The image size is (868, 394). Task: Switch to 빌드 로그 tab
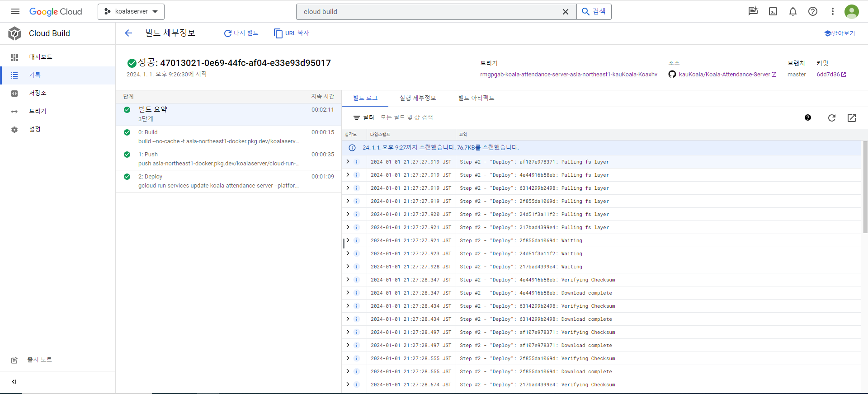pos(365,98)
